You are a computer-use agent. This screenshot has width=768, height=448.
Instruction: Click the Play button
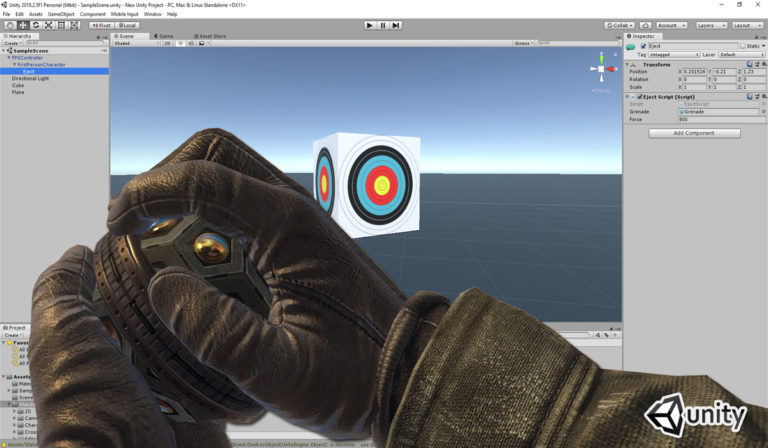click(x=370, y=25)
